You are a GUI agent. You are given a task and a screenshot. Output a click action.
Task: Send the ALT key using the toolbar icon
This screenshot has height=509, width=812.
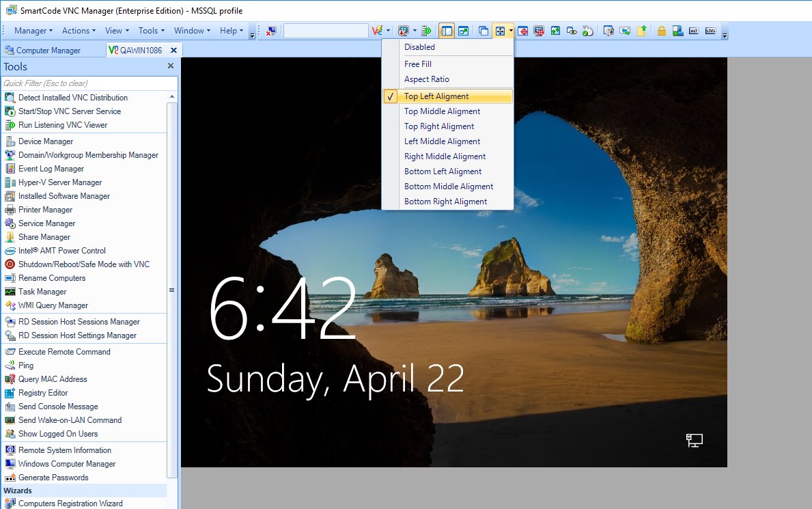[x=695, y=31]
